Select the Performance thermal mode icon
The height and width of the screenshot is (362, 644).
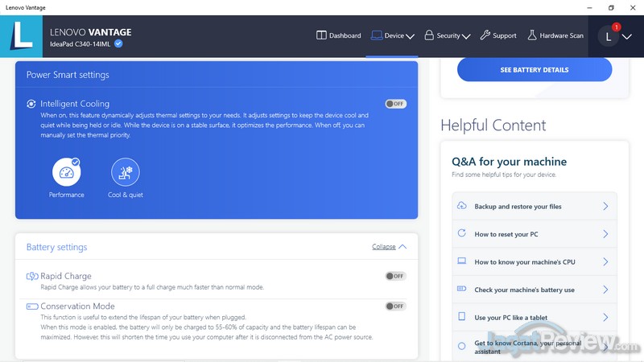67,171
